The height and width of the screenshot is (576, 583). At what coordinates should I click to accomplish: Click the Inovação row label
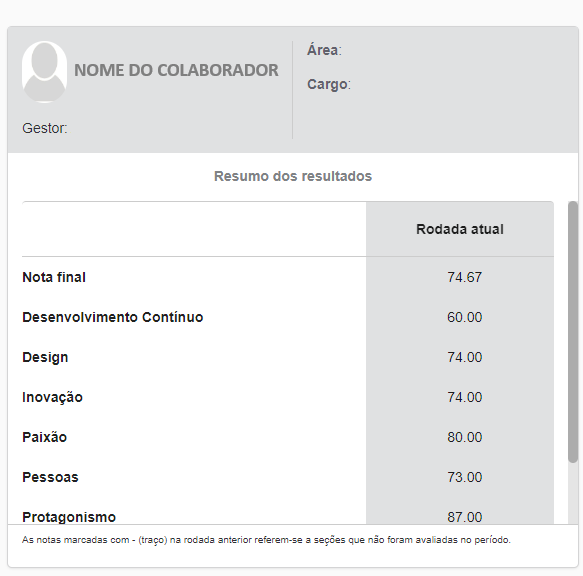click(x=52, y=397)
